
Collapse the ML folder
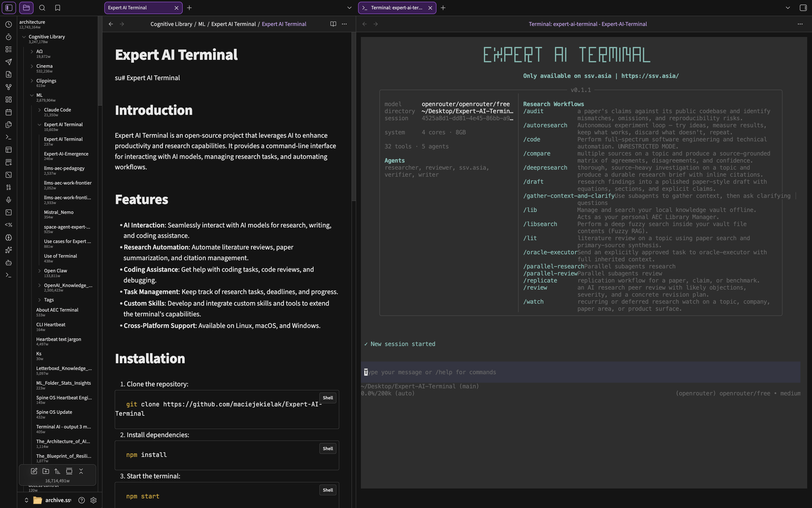click(31, 96)
